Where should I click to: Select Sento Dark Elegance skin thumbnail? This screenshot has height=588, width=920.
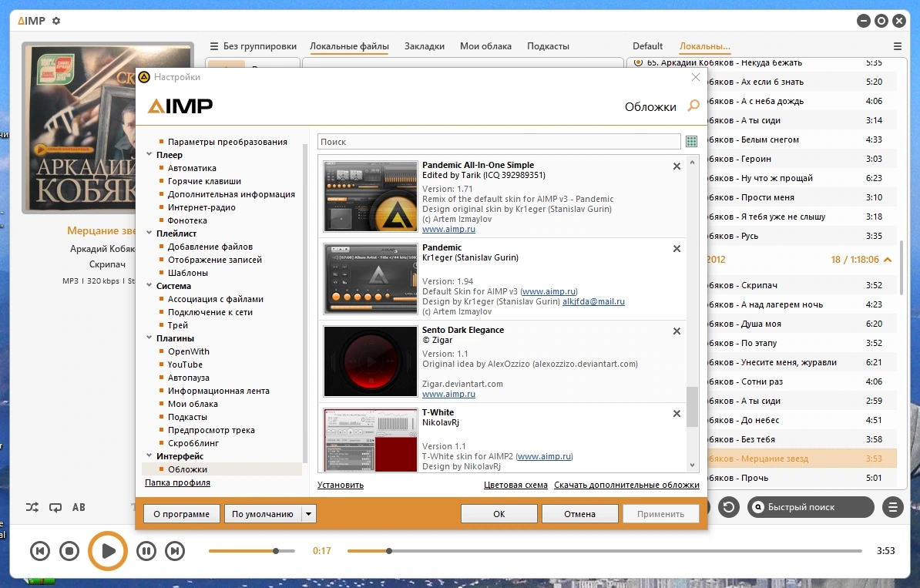tap(371, 361)
